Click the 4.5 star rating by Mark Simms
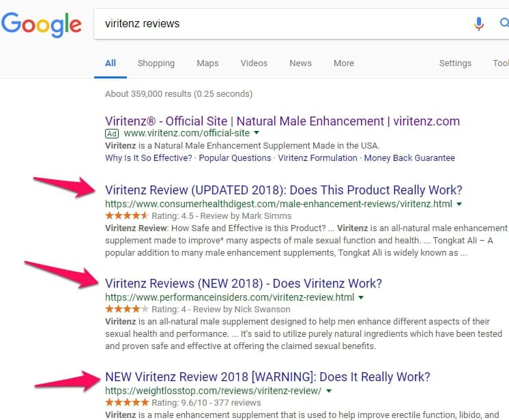Viewport: 509px width, 420px height. tap(127, 215)
